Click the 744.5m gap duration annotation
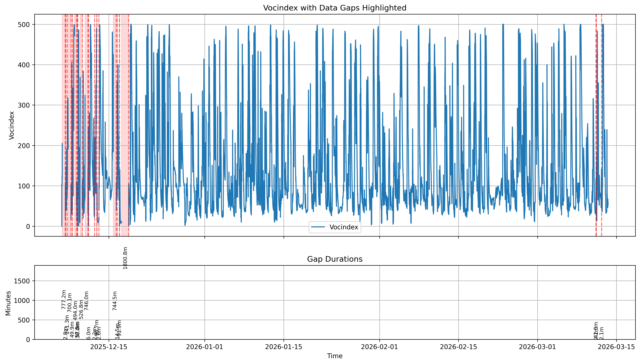The image size is (640, 364). pyautogui.click(x=115, y=301)
